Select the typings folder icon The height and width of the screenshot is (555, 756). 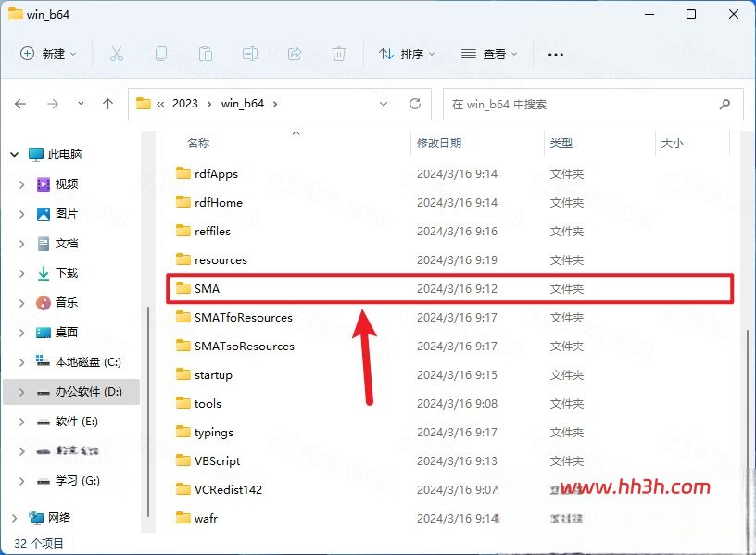(x=183, y=432)
